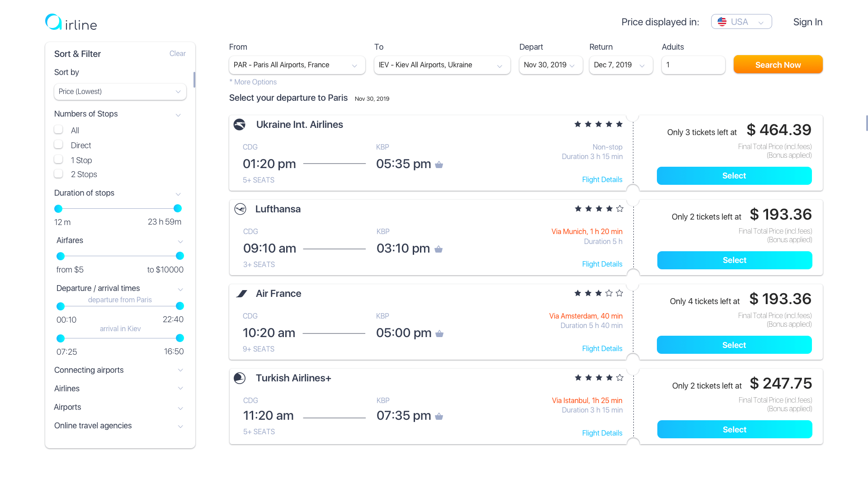This screenshot has width=868, height=488.
Task: Click Ukraine Int. Airlines logo icon
Action: (240, 124)
